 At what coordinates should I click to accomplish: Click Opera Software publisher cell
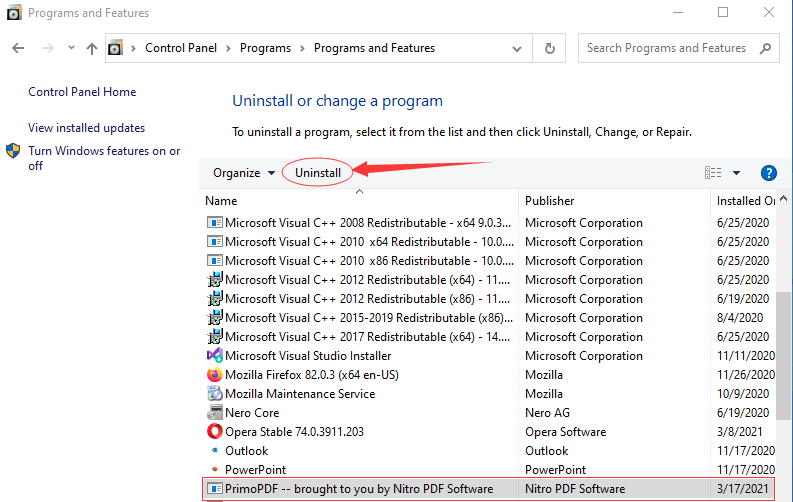[x=565, y=432]
